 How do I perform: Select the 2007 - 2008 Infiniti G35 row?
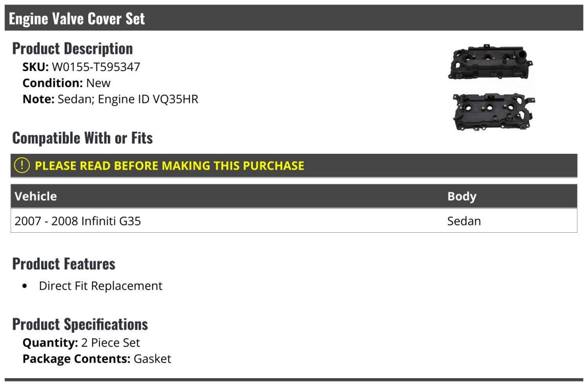pyautogui.click(x=78, y=221)
